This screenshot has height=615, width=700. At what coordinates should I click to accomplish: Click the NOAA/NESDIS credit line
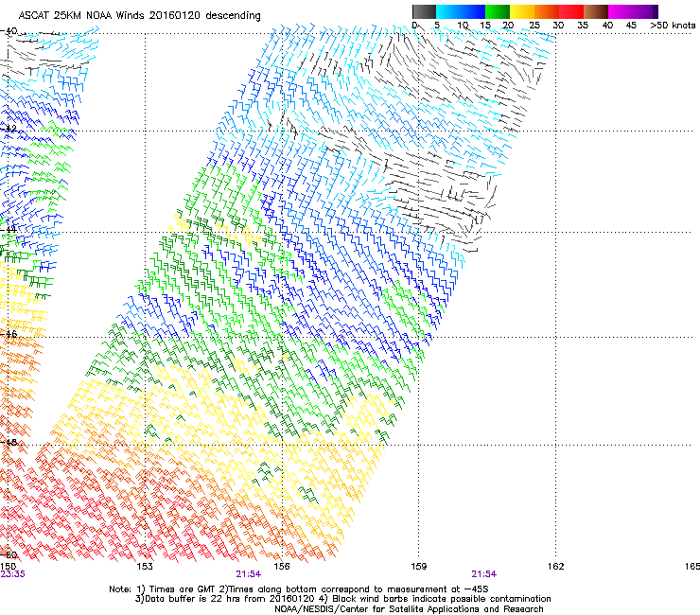click(x=409, y=609)
